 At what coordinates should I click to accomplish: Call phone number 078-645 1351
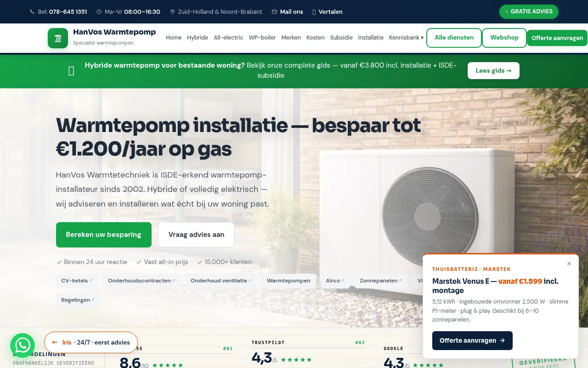[68, 12]
